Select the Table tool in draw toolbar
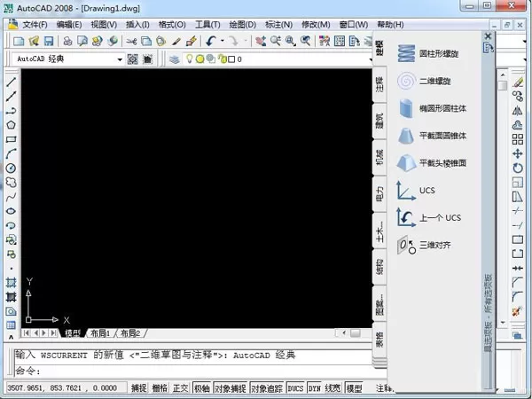The height and width of the screenshot is (399, 532). pos(11,325)
